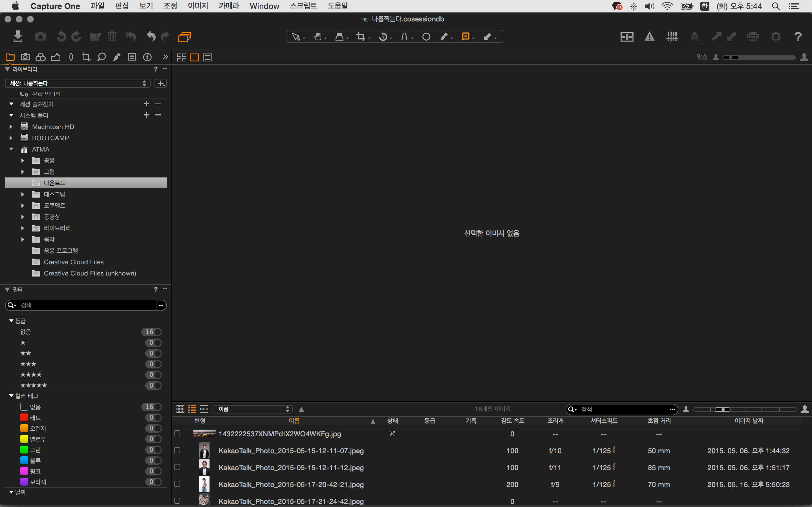Toggle exposure warning triangle icon
The width and height of the screenshot is (812, 507).
pyautogui.click(x=649, y=37)
